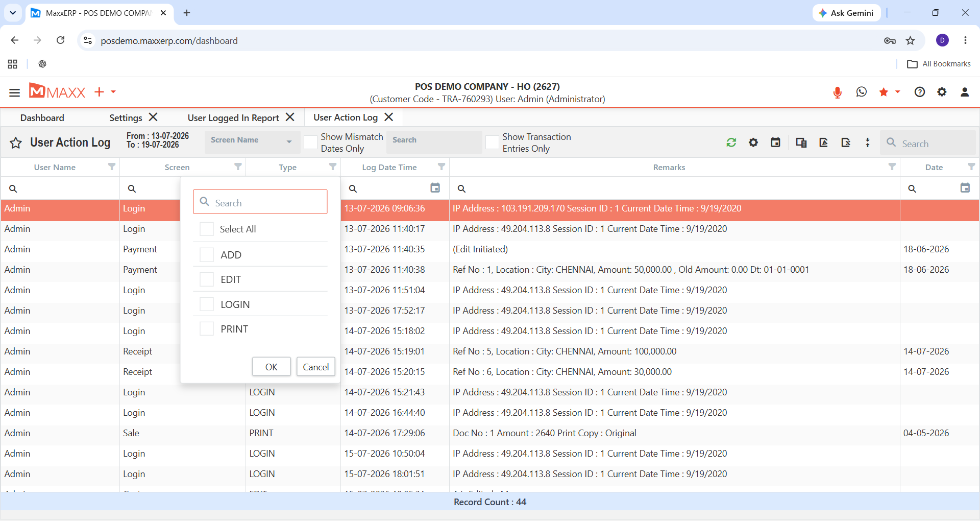Click the Remarks column filter box

click(675, 188)
